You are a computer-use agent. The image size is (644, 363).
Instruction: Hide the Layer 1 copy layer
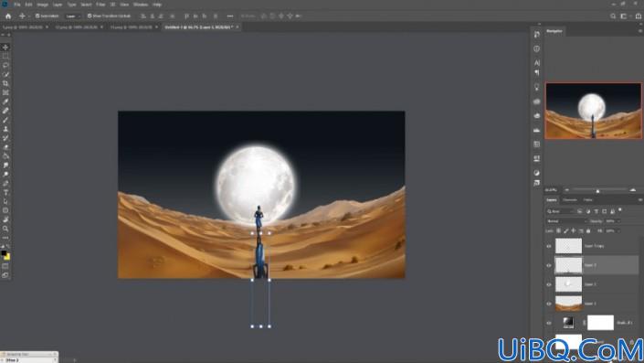(x=549, y=246)
